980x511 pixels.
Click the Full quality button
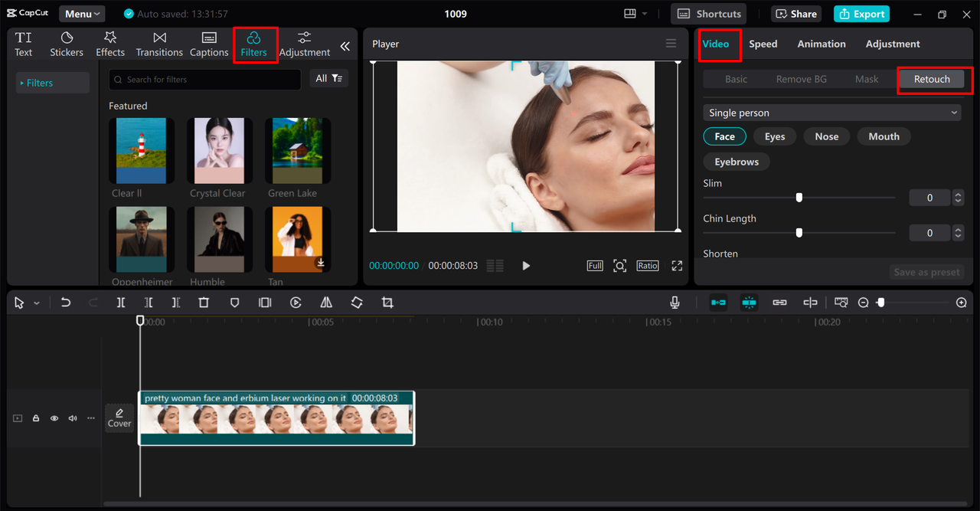595,266
